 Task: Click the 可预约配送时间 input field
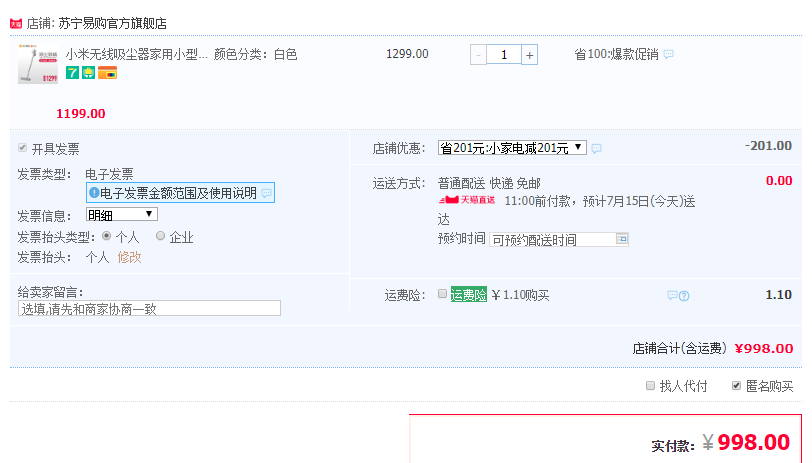pos(559,240)
